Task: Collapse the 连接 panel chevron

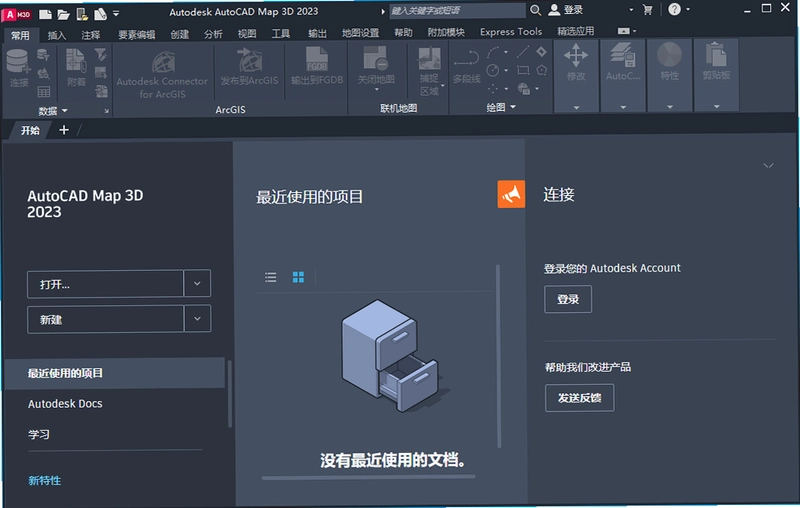Action: click(768, 165)
